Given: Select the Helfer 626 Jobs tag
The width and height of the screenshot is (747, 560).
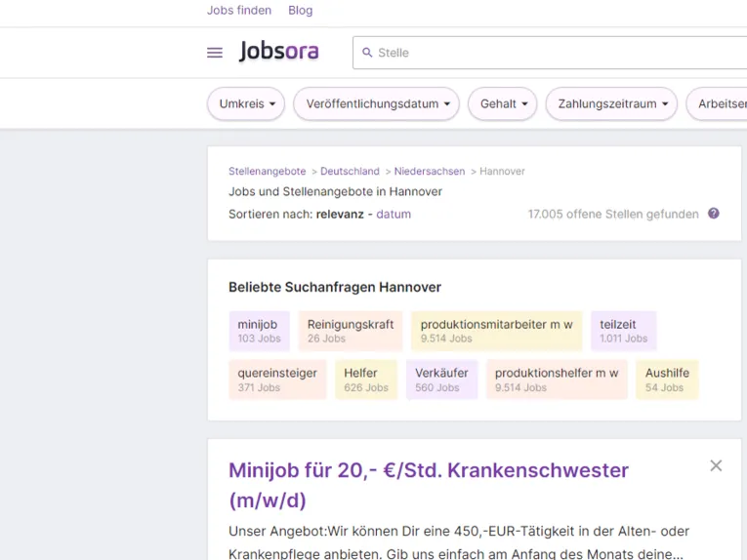Looking at the screenshot, I should pos(366,380).
